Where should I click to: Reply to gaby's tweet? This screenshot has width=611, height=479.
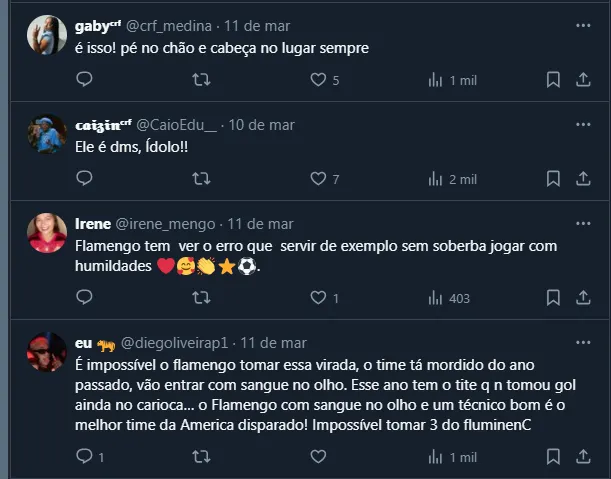[x=85, y=80]
